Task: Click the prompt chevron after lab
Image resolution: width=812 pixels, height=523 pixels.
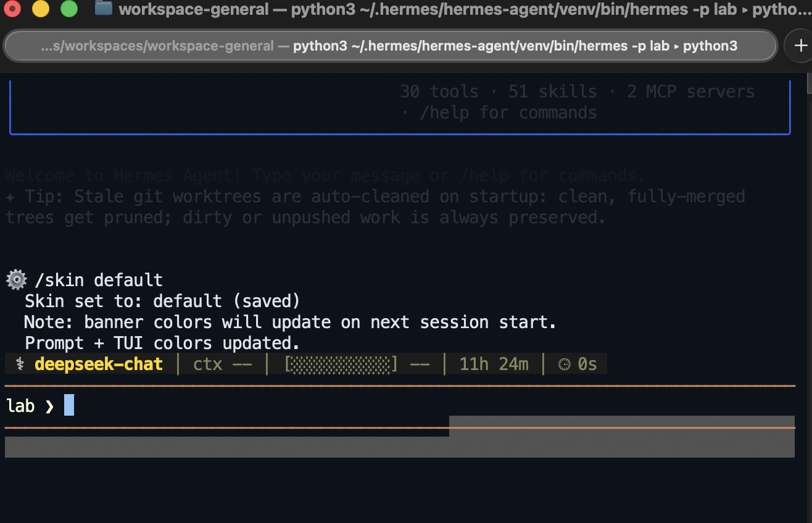Action: pos(49,406)
